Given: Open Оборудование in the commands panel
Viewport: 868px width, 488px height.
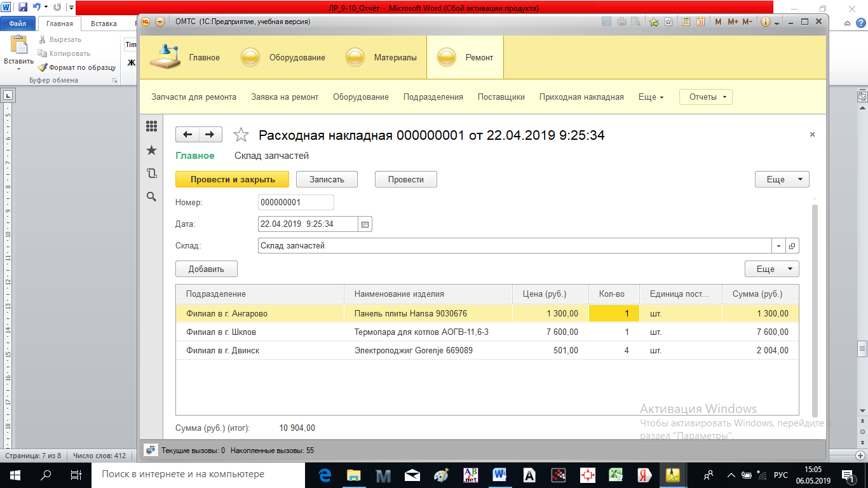Looking at the screenshot, I should coord(361,97).
